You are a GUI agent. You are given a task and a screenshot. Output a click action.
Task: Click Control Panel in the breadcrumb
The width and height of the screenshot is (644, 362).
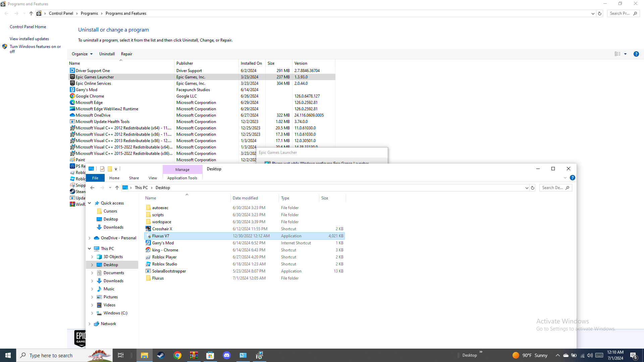point(61,13)
